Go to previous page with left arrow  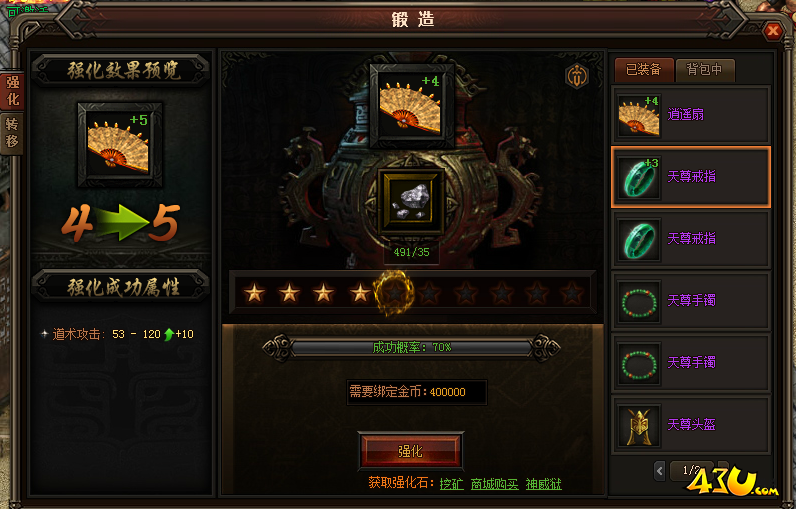659,471
